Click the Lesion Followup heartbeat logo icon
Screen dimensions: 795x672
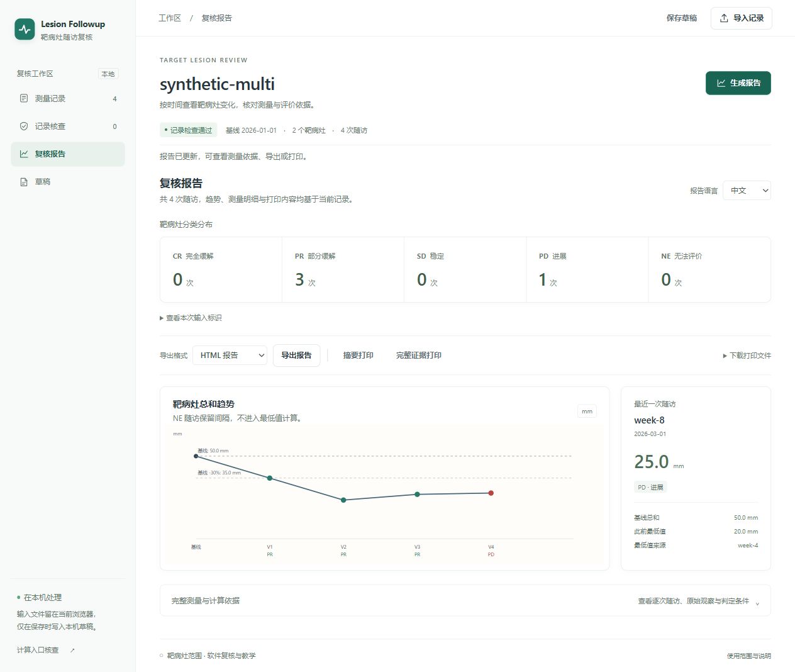pyautogui.click(x=25, y=30)
